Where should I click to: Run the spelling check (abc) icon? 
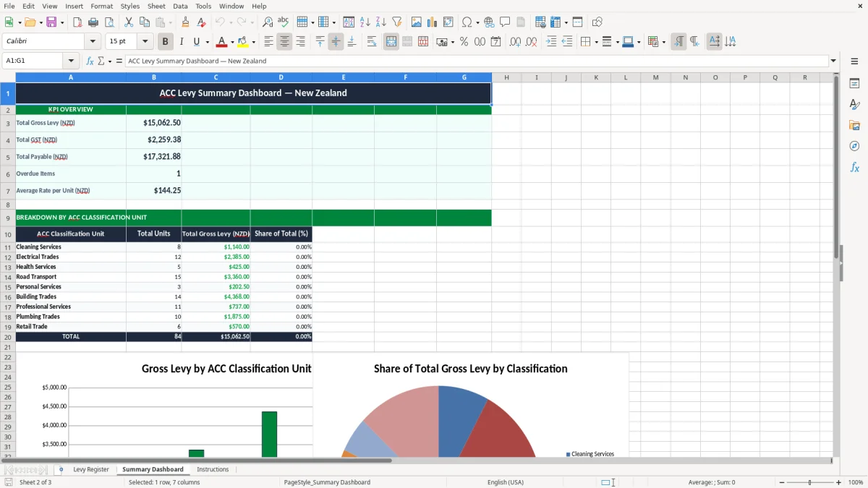click(x=284, y=22)
